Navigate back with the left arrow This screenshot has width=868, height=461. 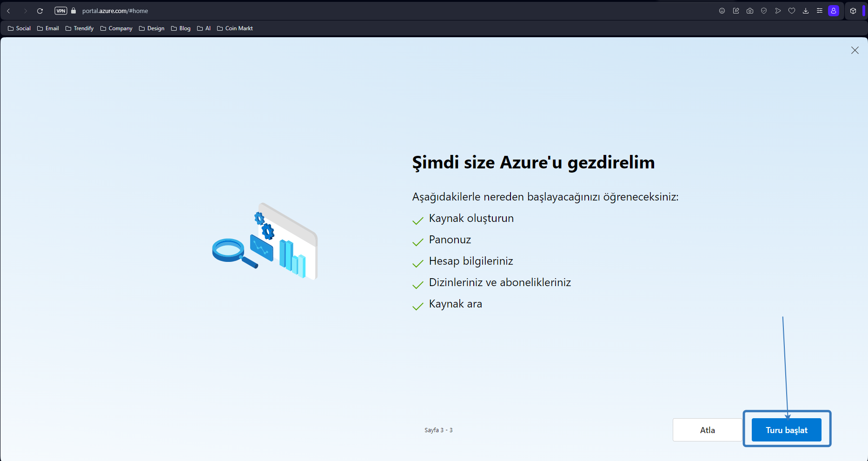pyautogui.click(x=8, y=10)
